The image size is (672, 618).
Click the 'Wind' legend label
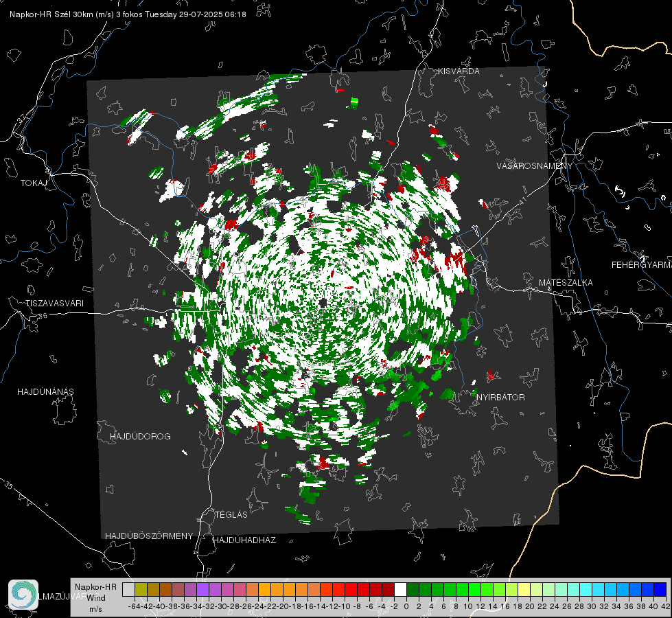tap(96, 598)
